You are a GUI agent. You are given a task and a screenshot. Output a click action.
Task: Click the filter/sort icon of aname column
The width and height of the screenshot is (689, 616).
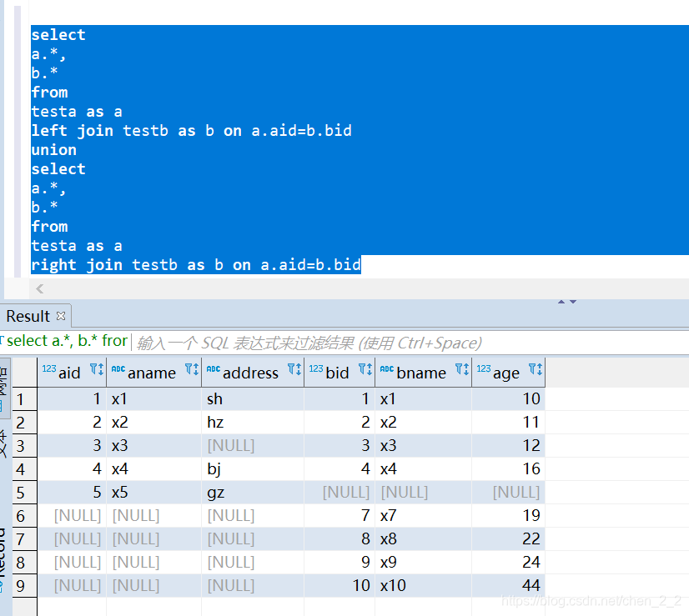192,368
